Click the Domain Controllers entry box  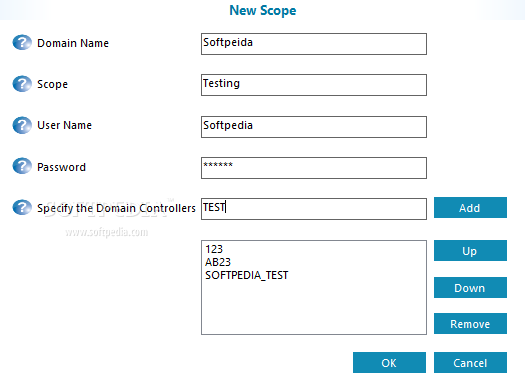[x=314, y=209]
